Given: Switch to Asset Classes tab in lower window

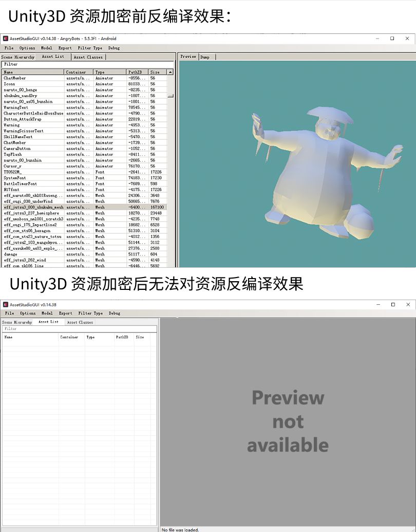Looking at the screenshot, I should tap(80, 322).
